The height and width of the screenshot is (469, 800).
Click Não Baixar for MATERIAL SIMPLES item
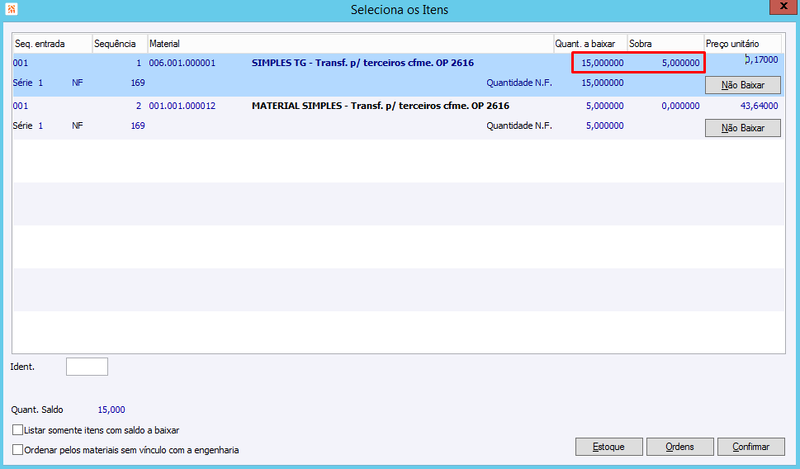click(x=743, y=128)
